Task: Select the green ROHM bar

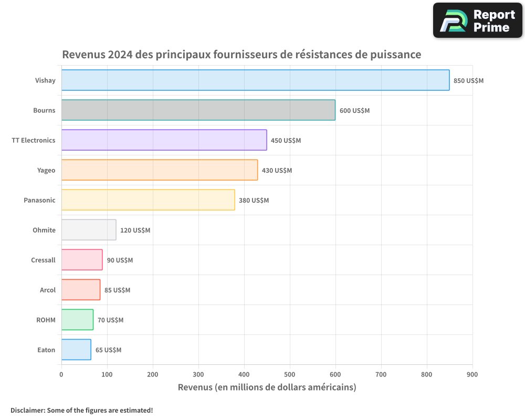Action: [x=77, y=320]
